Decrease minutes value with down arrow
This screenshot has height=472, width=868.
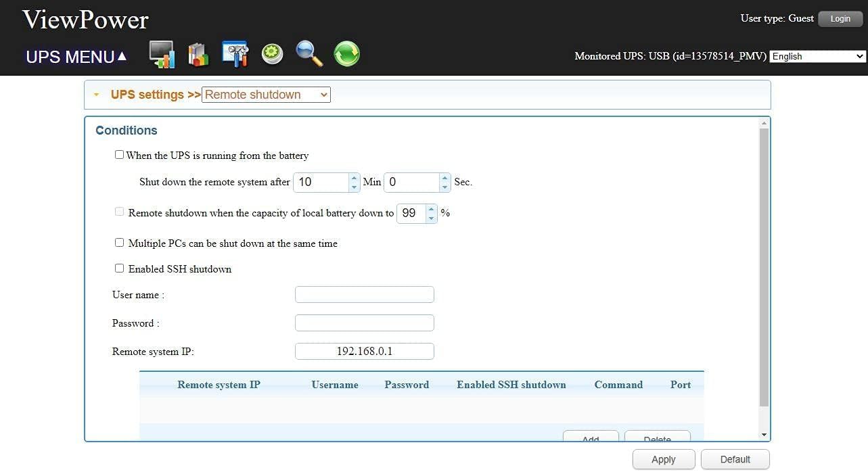(354, 187)
